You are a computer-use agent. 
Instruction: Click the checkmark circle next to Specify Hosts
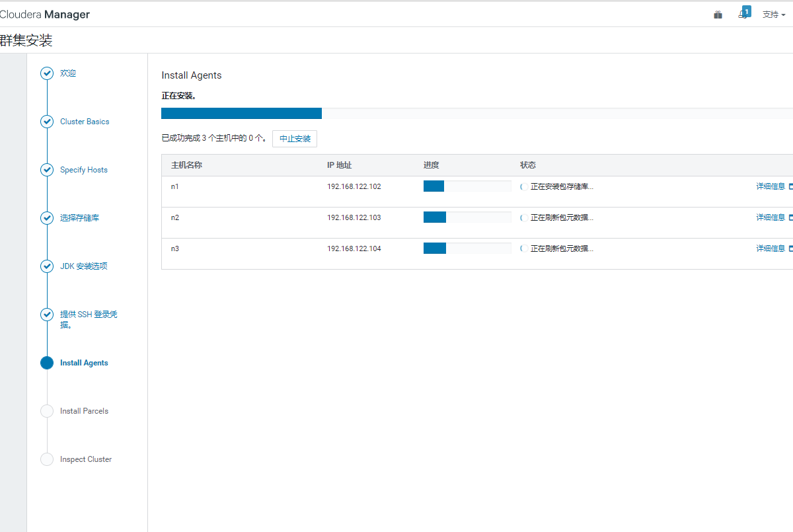(47, 170)
